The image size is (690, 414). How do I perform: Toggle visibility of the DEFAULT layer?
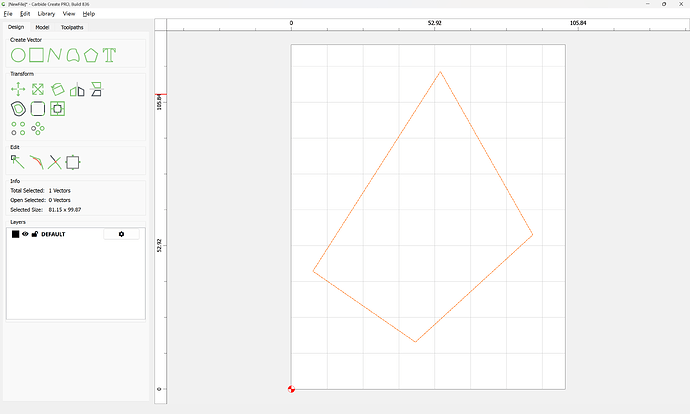25,234
